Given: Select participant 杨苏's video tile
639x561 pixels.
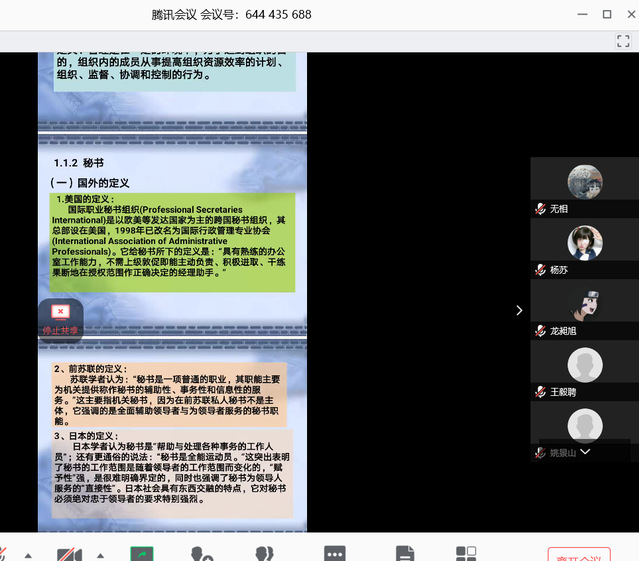Looking at the screenshot, I should click(x=584, y=242).
